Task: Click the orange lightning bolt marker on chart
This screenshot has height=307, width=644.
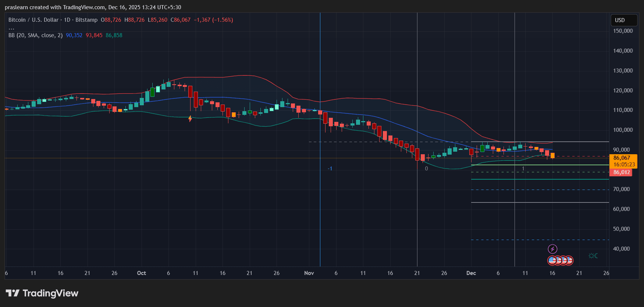Action: [190, 119]
